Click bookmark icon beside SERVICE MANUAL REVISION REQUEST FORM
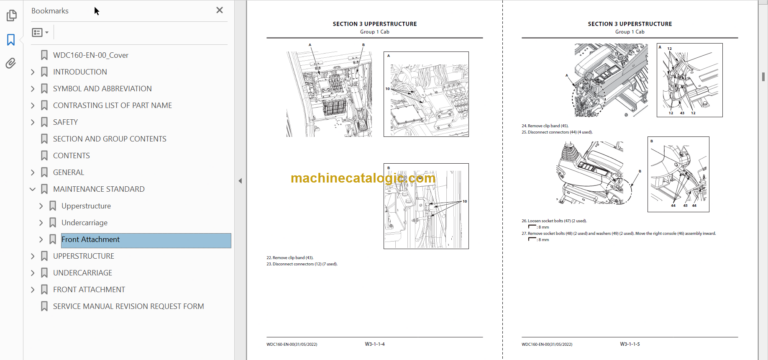Image resolution: width=768 pixels, height=360 pixels. [44, 307]
